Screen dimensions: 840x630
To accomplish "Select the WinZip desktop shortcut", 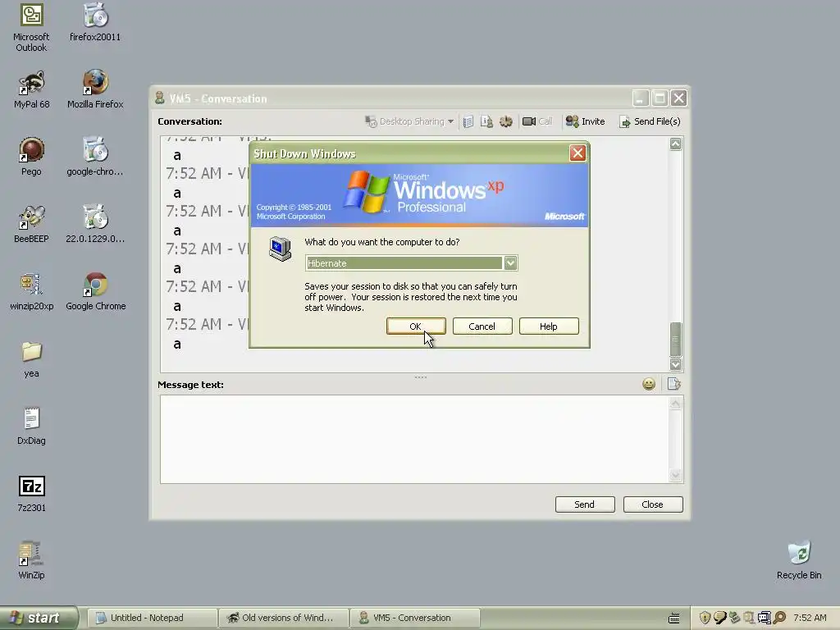I will click(32, 561).
